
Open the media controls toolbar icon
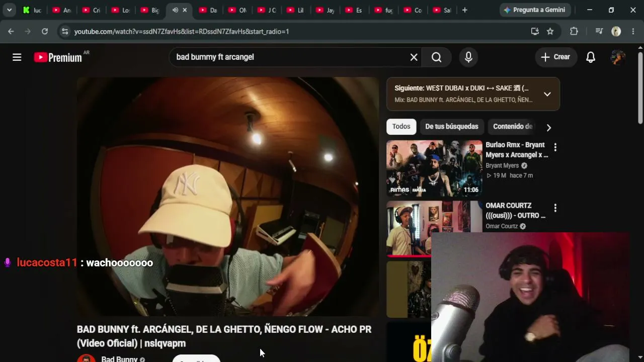[x=599, y=31]
